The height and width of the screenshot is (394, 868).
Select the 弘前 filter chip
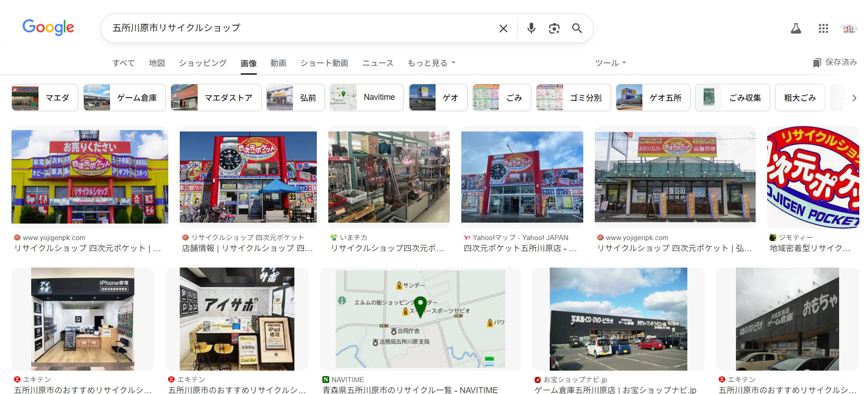click(295, 98)
